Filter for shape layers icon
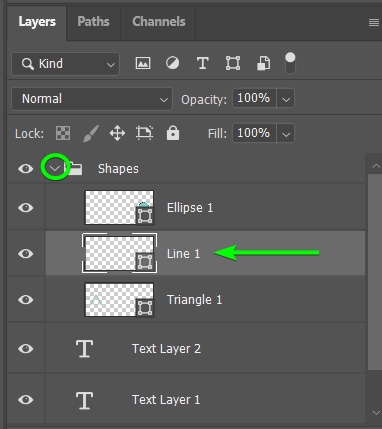The width and height of the screenshot is (382, 429). click(x=233, y=63)
